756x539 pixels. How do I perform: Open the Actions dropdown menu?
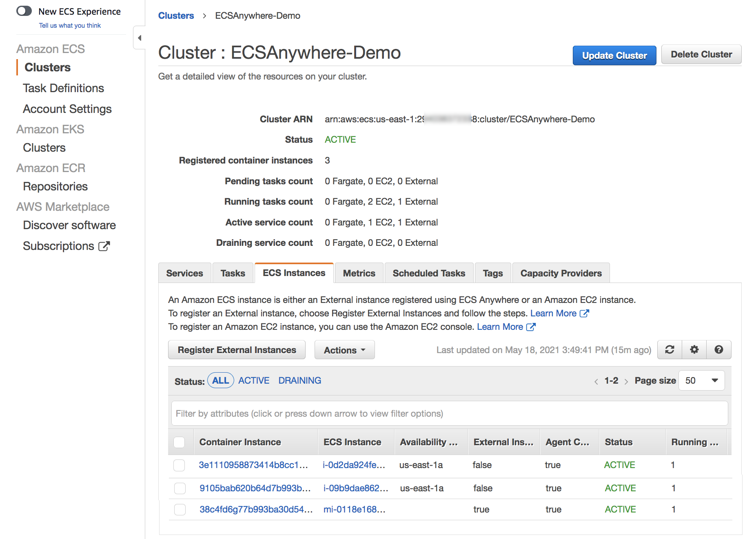coord(344,350)
